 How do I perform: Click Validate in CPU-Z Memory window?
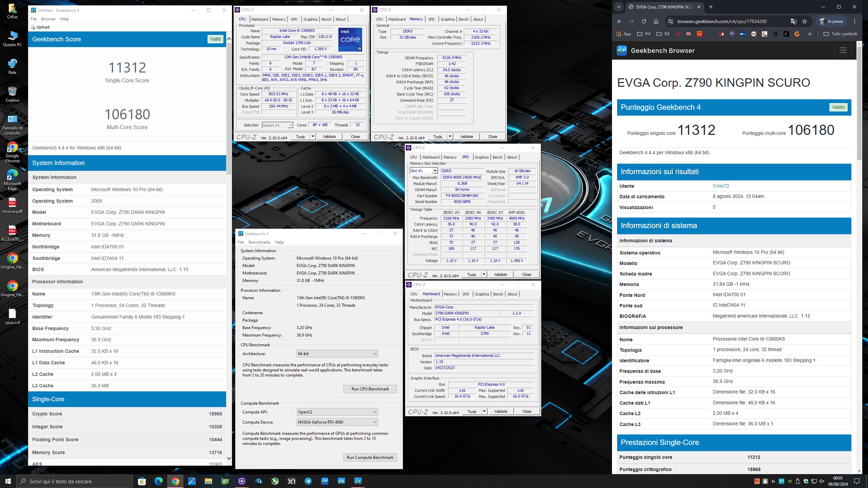tap(467, 137)
